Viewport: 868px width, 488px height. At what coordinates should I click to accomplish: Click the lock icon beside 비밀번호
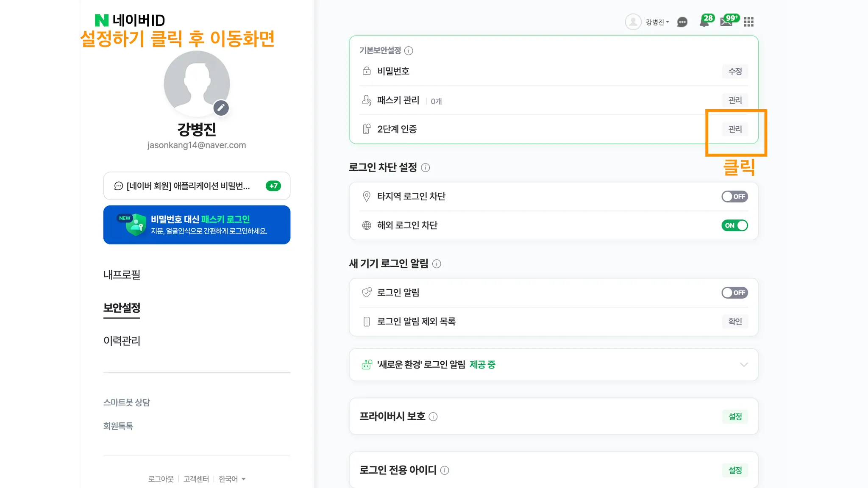tap(367, 71)
